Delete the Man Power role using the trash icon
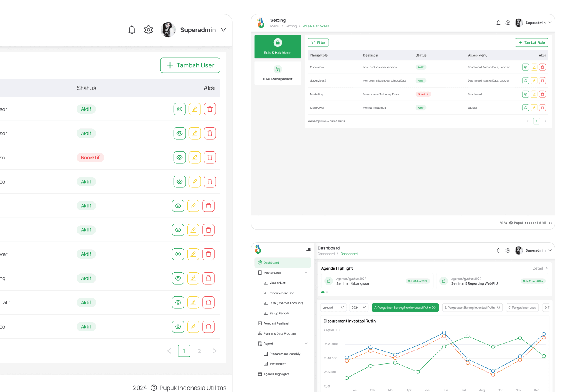This screenshot has width=571, height=392. [542, 107]
